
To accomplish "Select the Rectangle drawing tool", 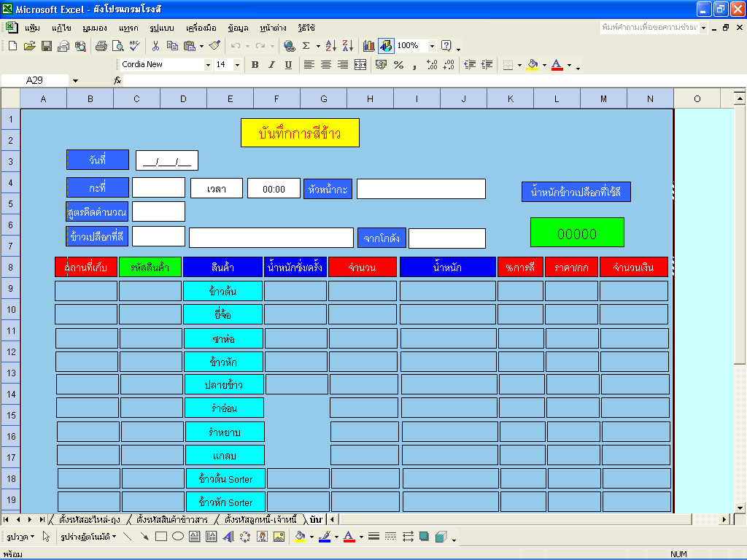I will [x=161, y=537].
